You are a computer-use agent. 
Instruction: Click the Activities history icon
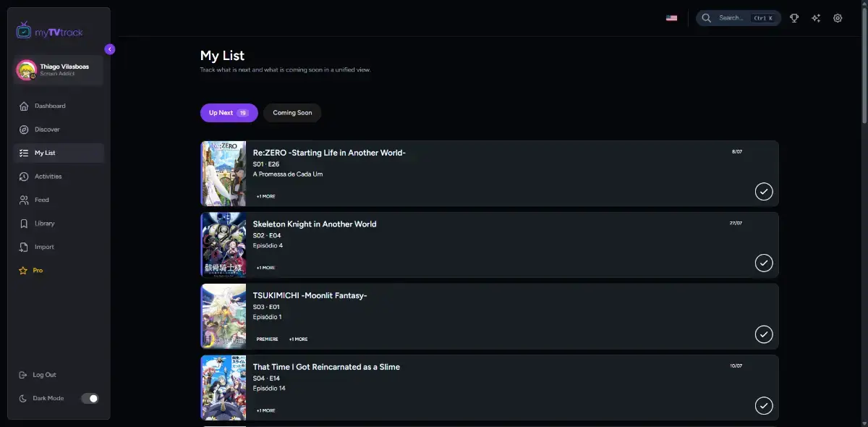tap(24, 177)
